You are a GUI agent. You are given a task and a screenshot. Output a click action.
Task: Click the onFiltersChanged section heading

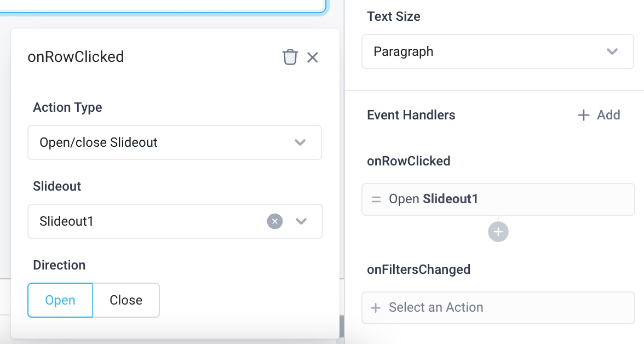[x=418, y=270]
